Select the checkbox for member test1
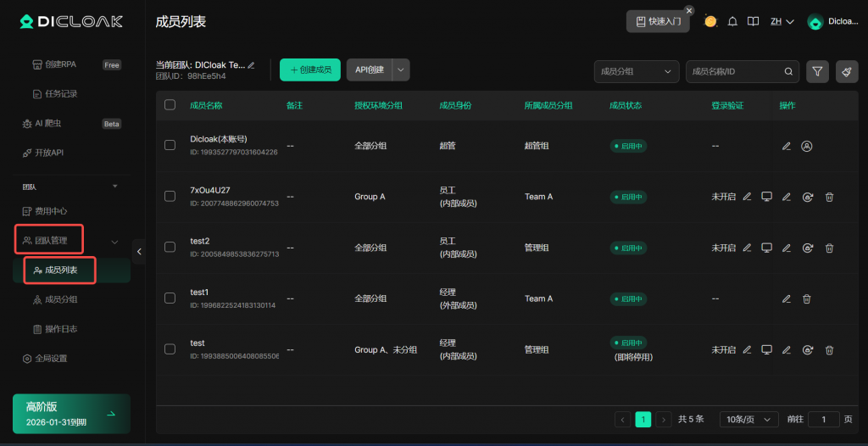This screenshot has width=868, height=446. (x=170, y=298)
